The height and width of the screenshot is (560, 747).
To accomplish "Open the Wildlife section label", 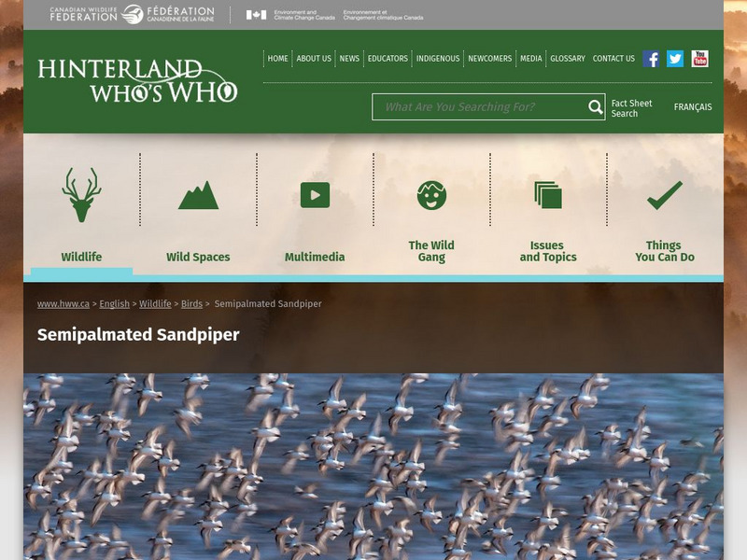I will pos(81,258).
